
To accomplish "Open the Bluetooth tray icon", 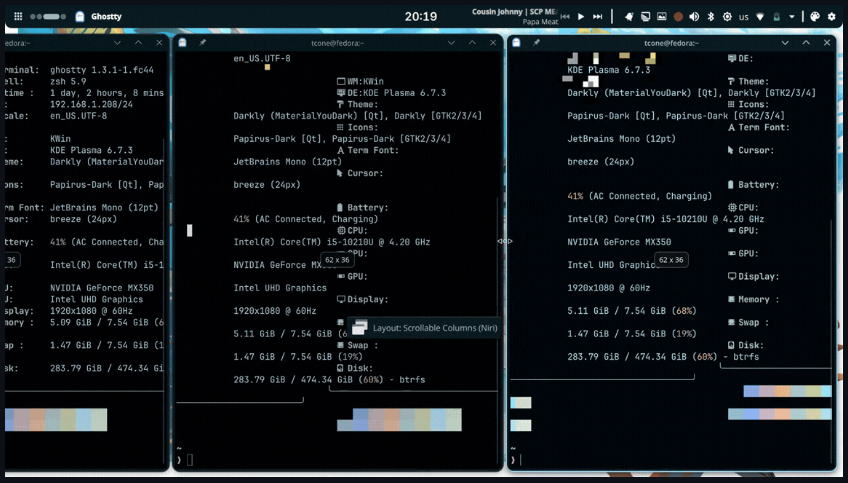I will point(711,17).
